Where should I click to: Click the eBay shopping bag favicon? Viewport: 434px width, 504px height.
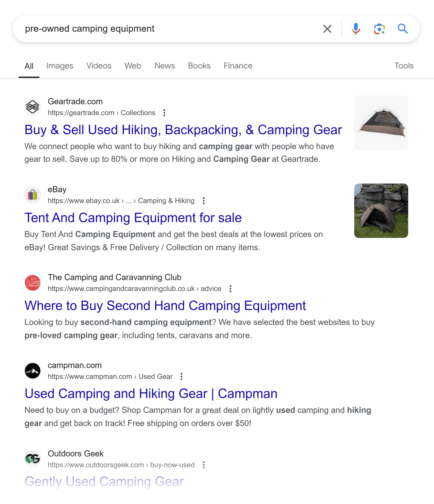point(32,195)
